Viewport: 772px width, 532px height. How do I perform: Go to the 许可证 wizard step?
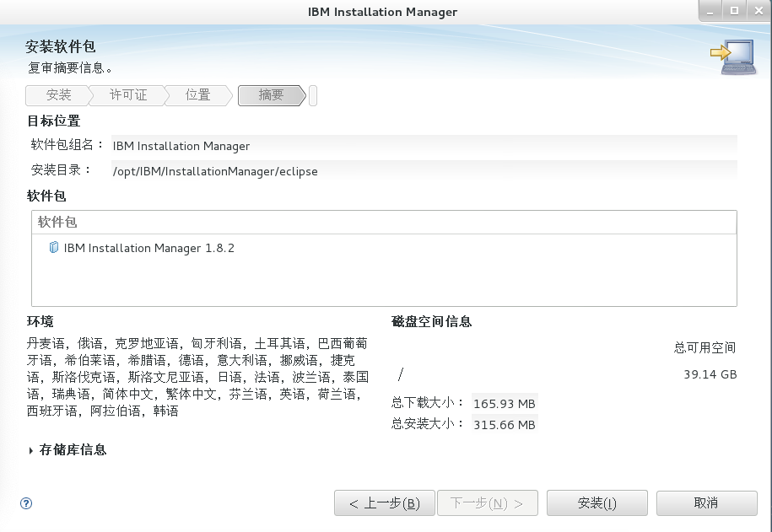coord(128,95)
